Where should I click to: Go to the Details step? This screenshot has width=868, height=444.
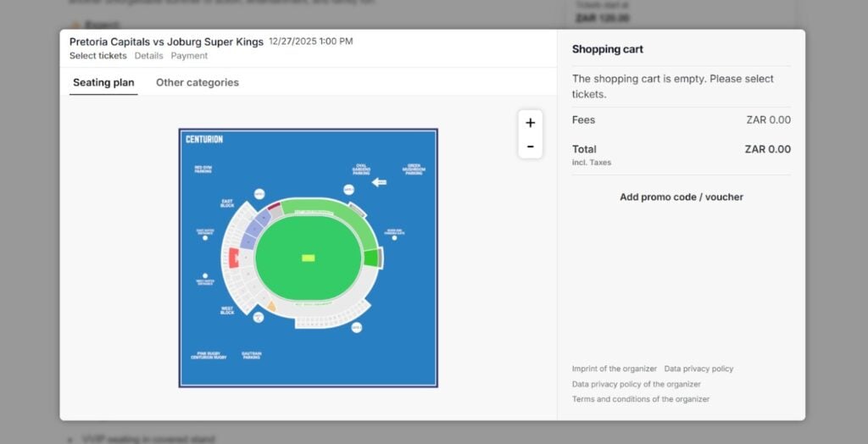pos(149,56)
